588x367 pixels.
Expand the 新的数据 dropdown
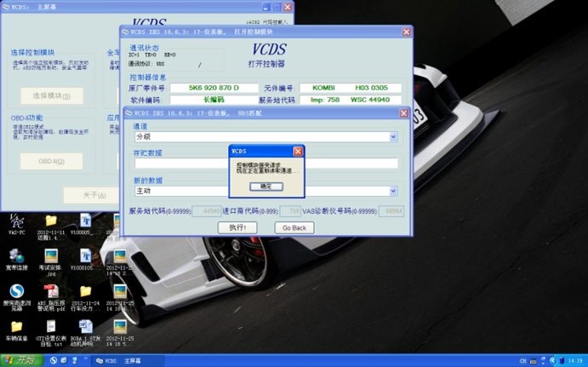pyautogui.click(x=393, y=192)
